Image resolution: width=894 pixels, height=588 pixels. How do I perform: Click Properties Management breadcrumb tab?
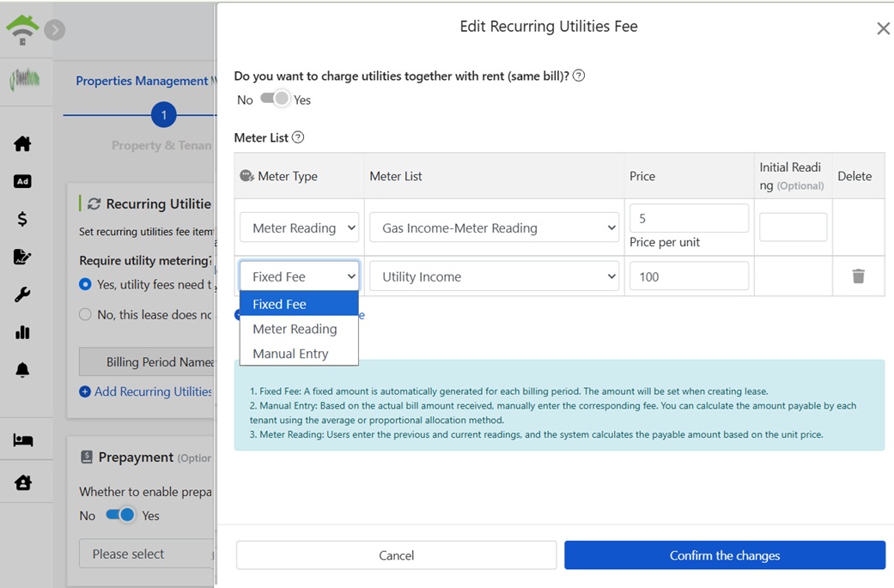pyautogui.click(x=142, y=81)
